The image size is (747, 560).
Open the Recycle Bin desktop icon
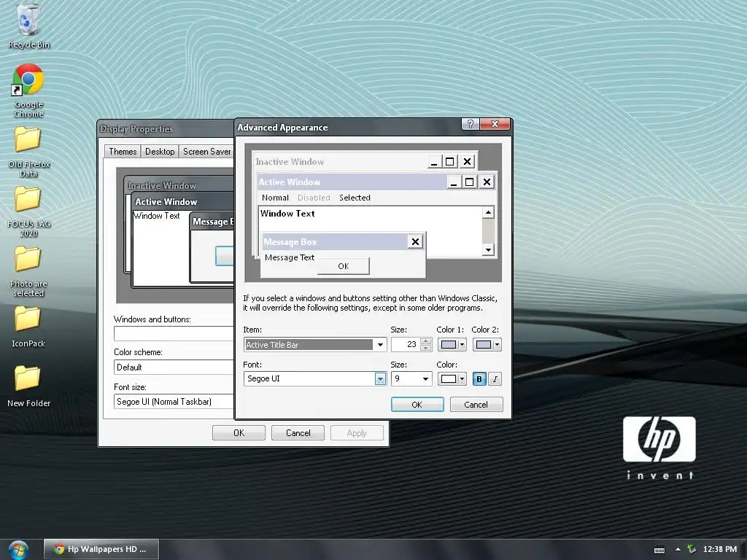(x=28, y=26)
